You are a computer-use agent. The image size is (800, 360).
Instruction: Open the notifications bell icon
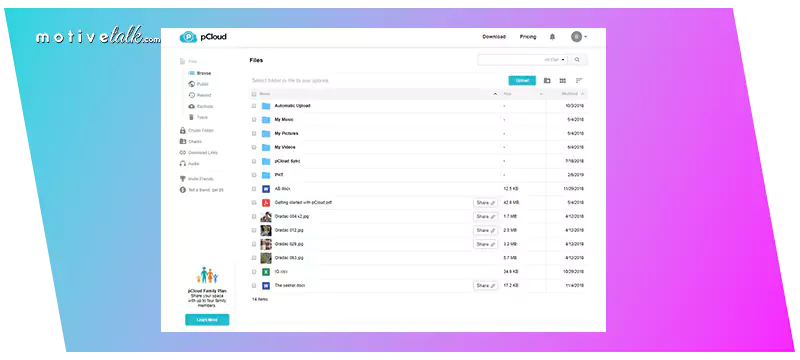[552, 37]
